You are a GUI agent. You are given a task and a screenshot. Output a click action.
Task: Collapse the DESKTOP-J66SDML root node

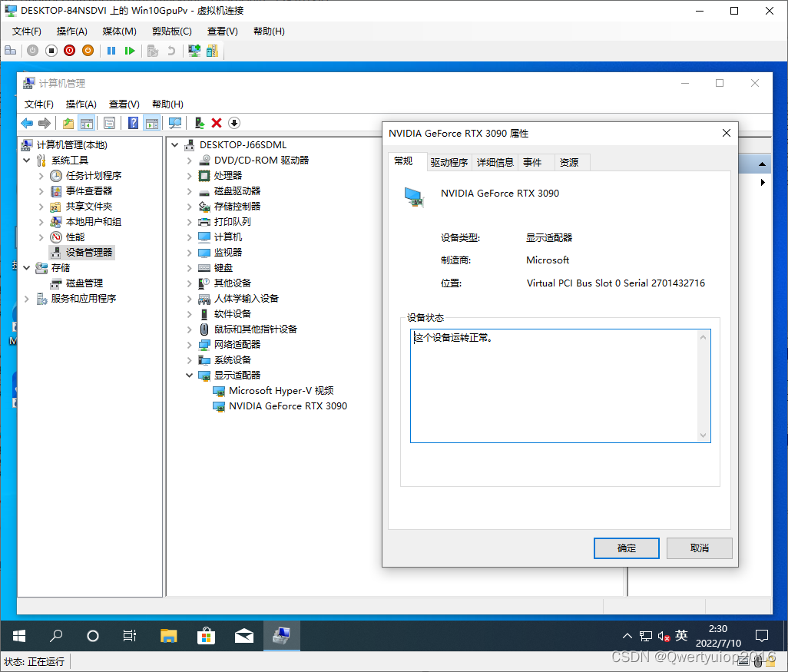point(175,144)
